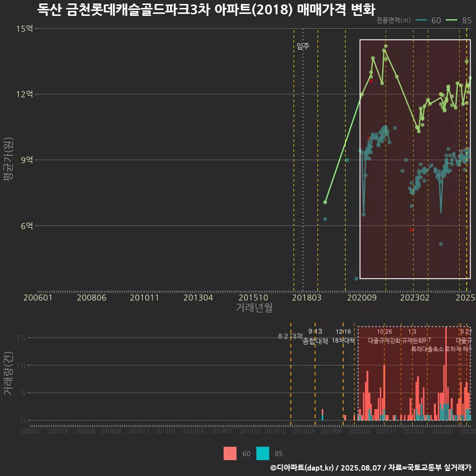Viewport: 476px width, 476px height.
Task: Click the 15억 price axis label
Action: pos(24,29)
